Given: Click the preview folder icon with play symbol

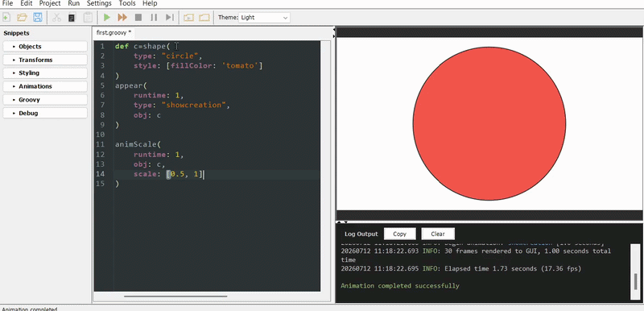Looking at the screenshot, I should (x=188, y=17).
